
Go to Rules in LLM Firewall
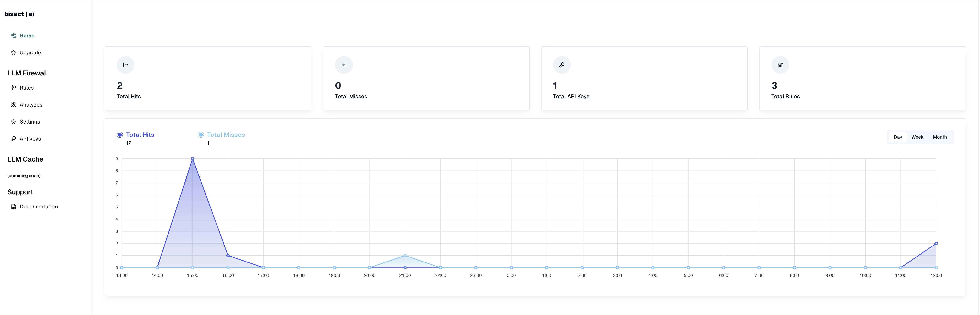(x=27, y=88)
